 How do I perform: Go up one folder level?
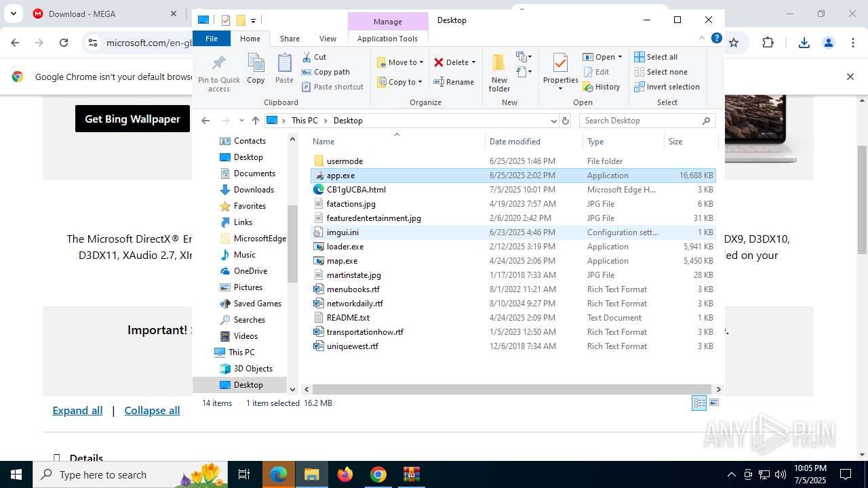(x=255, y=121)
